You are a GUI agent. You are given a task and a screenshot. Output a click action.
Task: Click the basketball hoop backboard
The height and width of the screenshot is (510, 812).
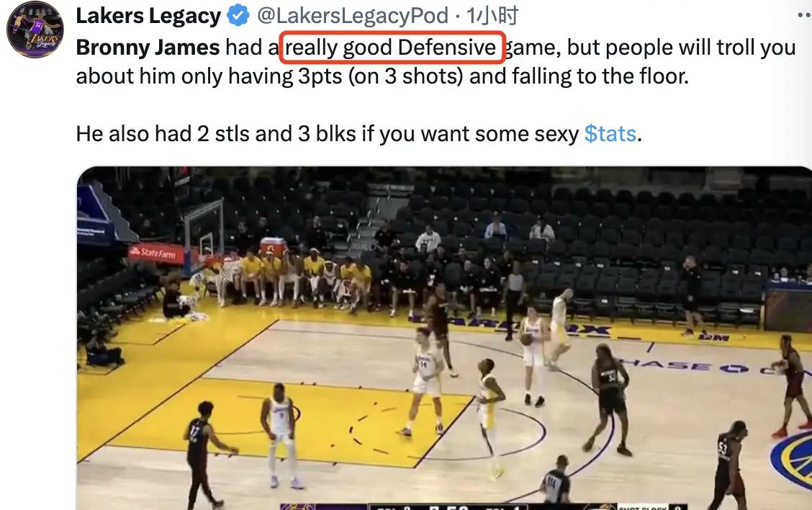tap(204, 225)
